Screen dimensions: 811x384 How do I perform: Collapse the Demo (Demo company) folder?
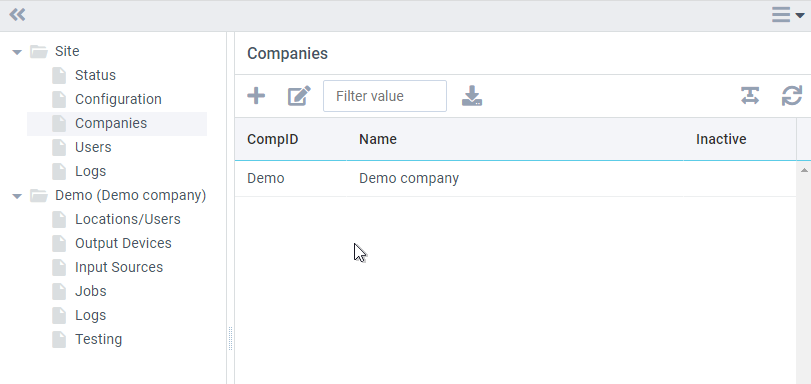click(17, 196)
